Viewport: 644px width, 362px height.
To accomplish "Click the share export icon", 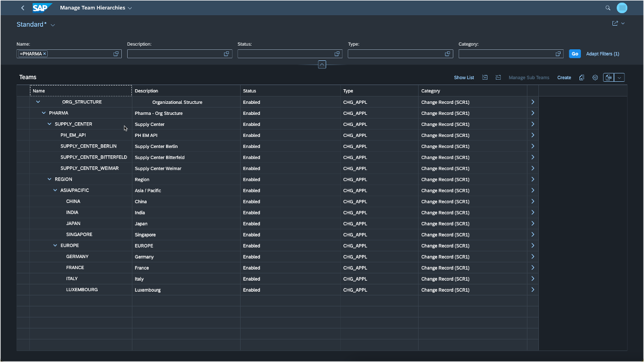I will pos(615,24).
